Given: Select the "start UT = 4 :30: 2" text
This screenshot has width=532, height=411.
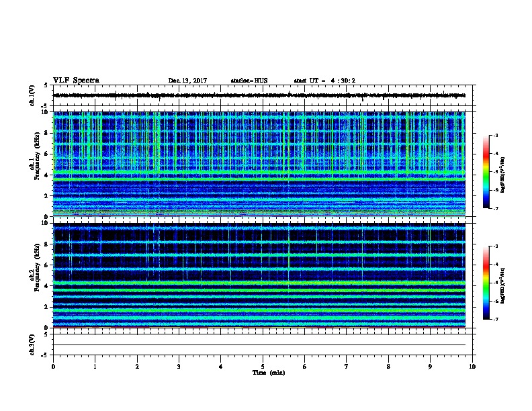Looking at the screenshot, I should [324, 81].
